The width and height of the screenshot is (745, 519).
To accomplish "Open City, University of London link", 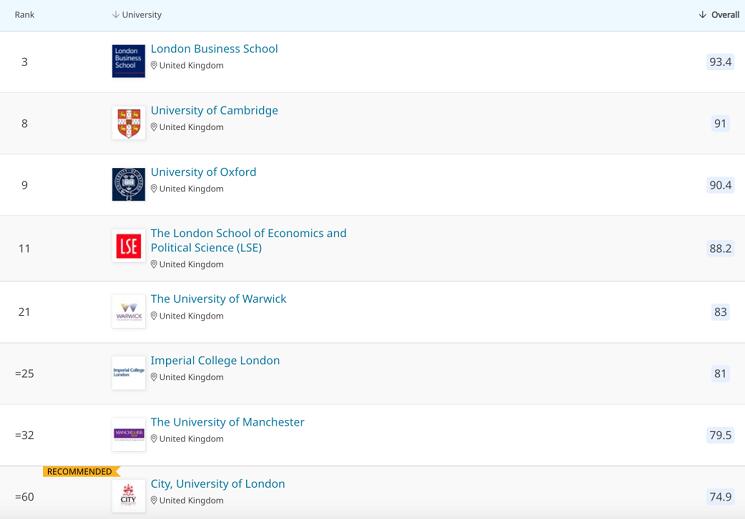I will coord(217,484).
